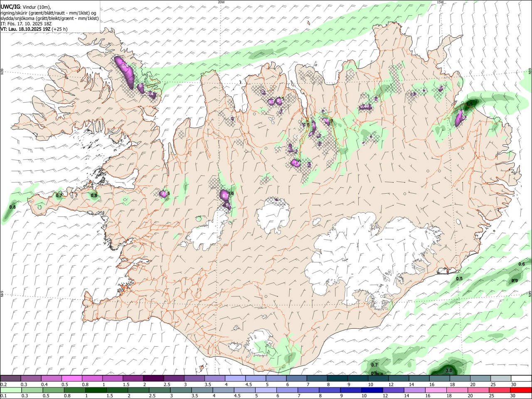
Task: Click the 'UWC/IG: Vindur (10m)' title text
Action: pyautogui.click(x=25, y=7)
